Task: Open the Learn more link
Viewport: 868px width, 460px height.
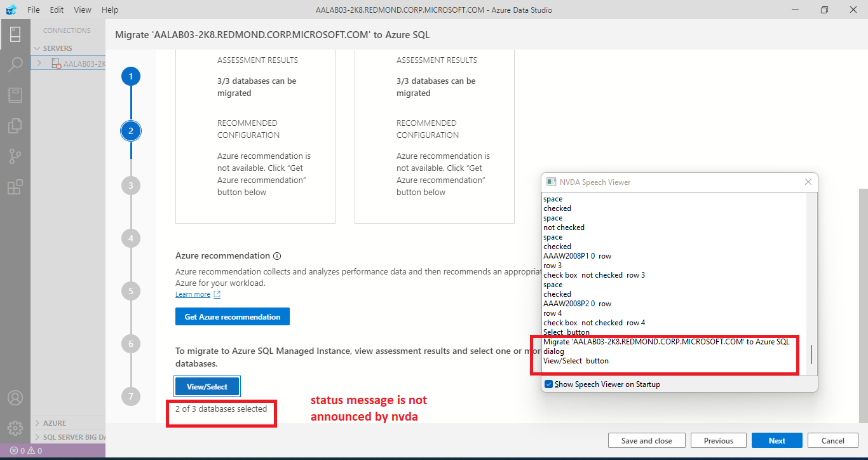Action: pyautogui.click(x=193, y=294)
